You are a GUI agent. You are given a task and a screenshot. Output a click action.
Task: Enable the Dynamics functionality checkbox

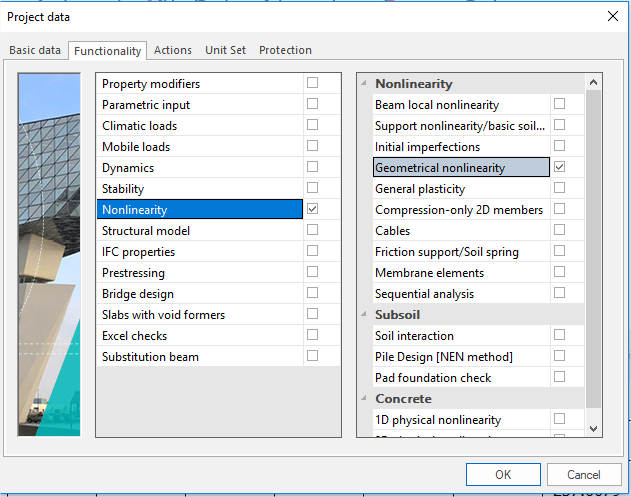point(313,167)
